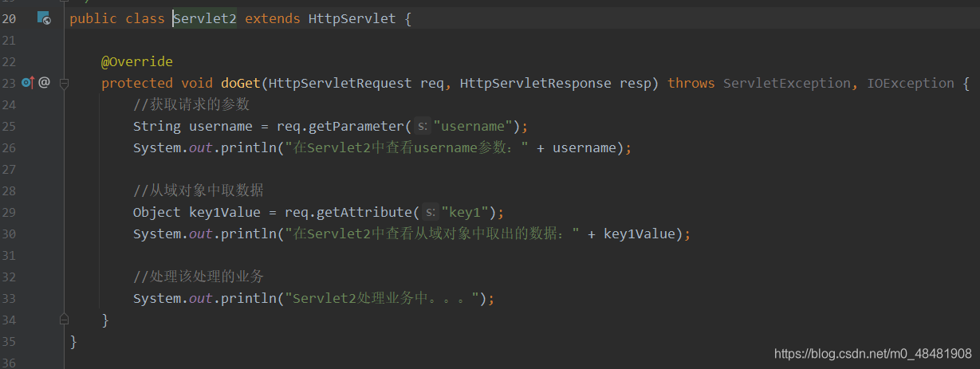Click the class name Servlet2 in the declaration

point(205,18)
